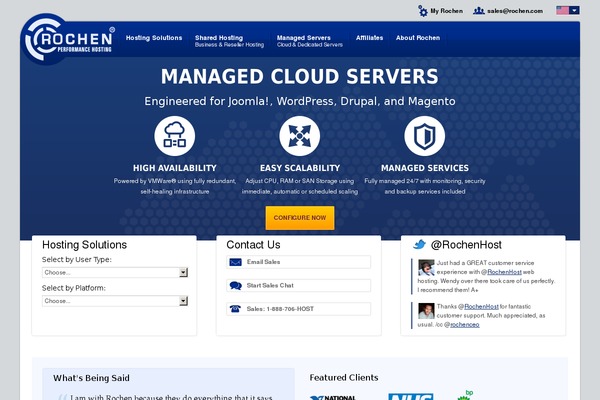The image size is (600, 400).
Task: Click the Email Sales envelope icon
Action: point(235,262)
